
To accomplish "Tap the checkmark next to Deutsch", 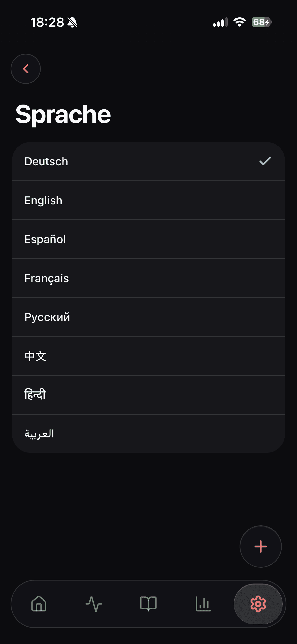I will 265,161.
